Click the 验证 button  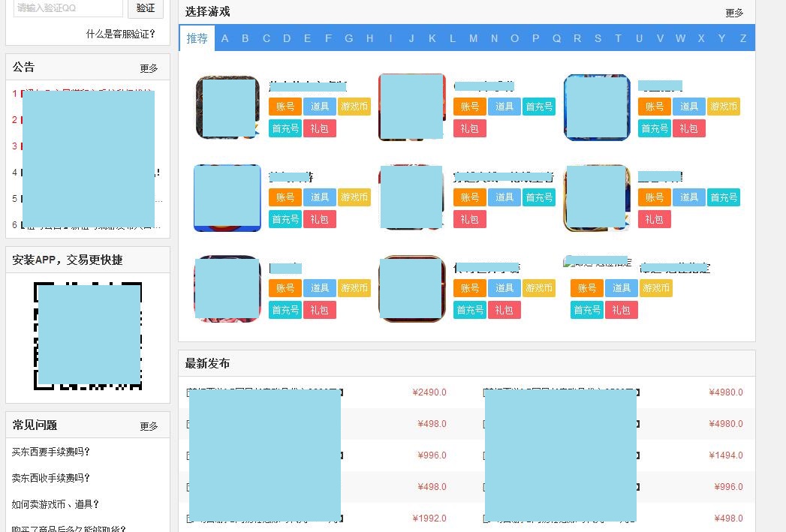(x=146, y=8)
